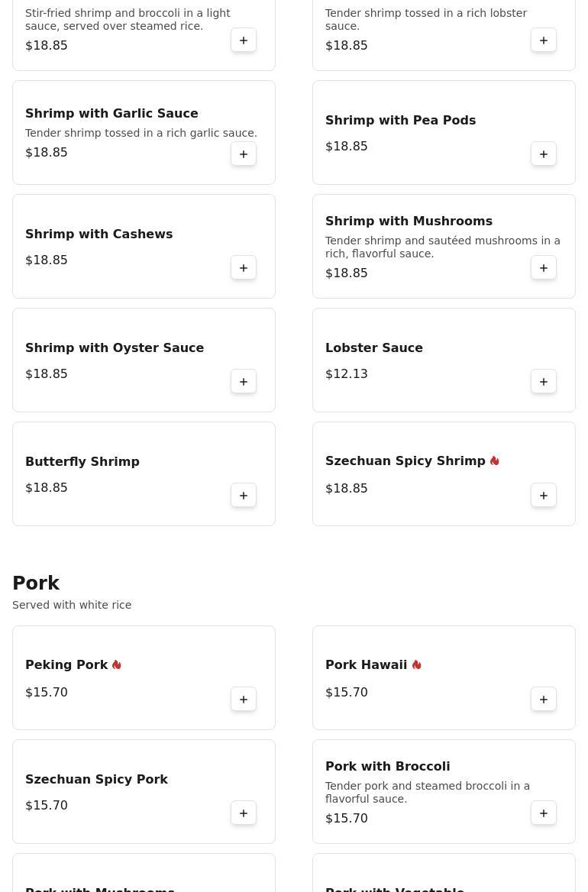588x892 pixels.
Task: Add Pork with Broccoli to order
Action: pos(544,813)
